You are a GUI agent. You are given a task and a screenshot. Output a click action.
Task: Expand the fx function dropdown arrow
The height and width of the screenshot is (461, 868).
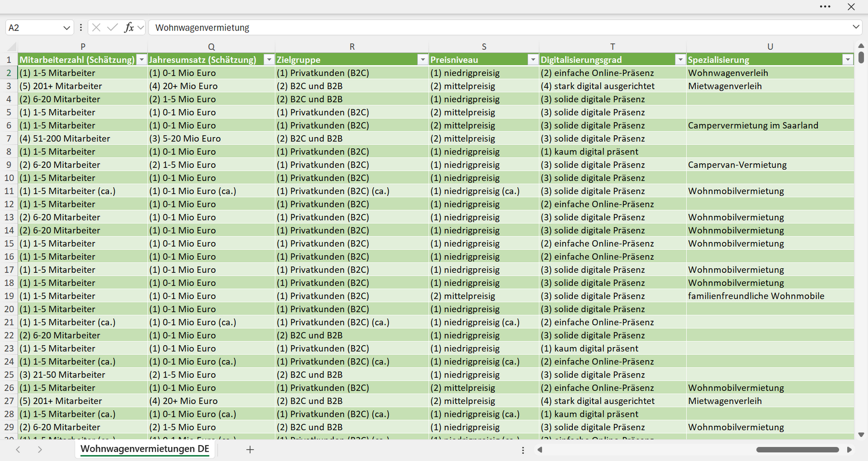pos(141,28)
